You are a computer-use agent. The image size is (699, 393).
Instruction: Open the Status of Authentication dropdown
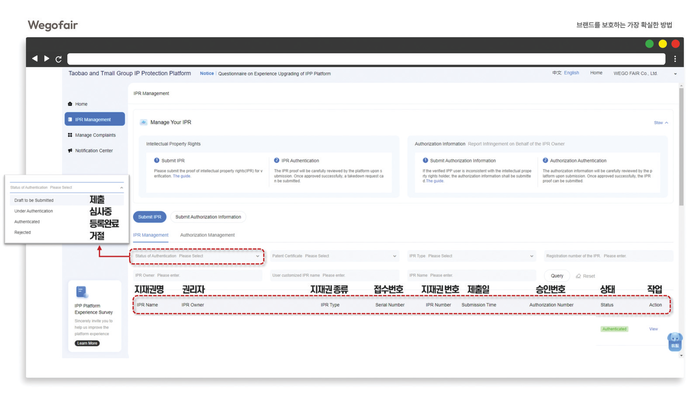click(x=197, y=256)
